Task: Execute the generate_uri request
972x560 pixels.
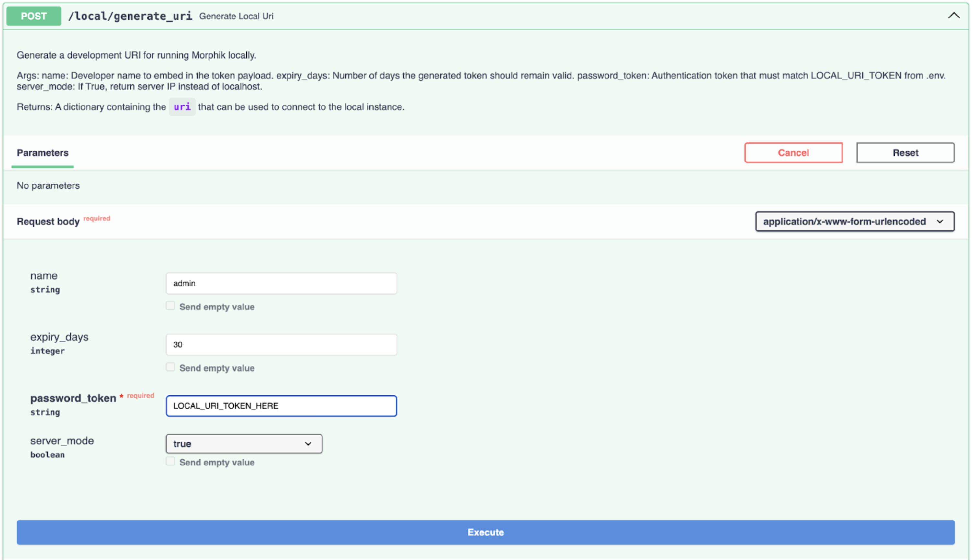Action: 485,532
